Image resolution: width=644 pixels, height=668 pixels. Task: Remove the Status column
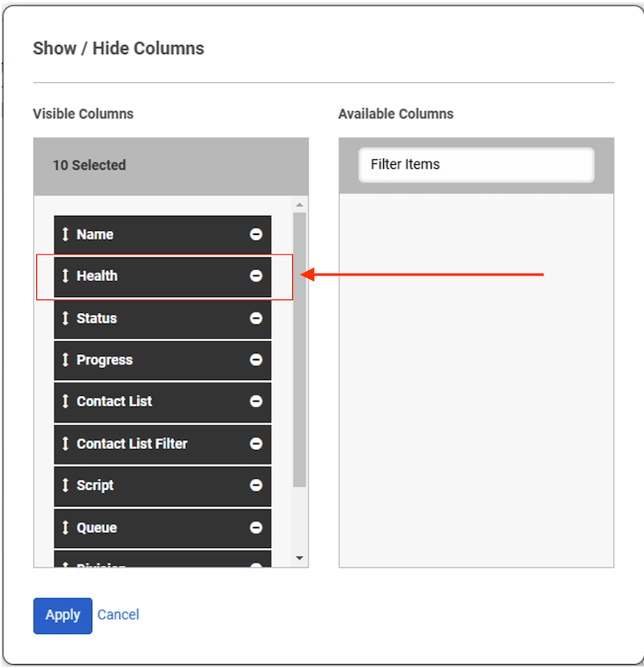click(x=256, y=318)
